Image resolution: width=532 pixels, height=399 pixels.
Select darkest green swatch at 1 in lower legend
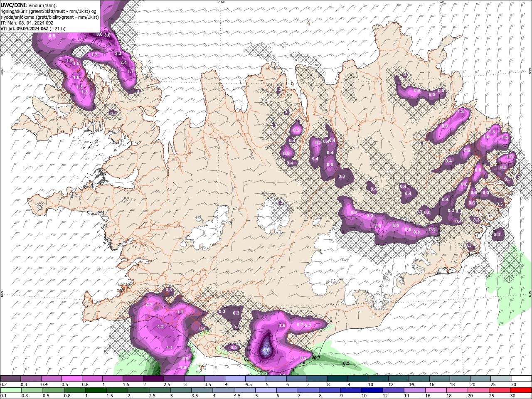(x=95, y=390)
